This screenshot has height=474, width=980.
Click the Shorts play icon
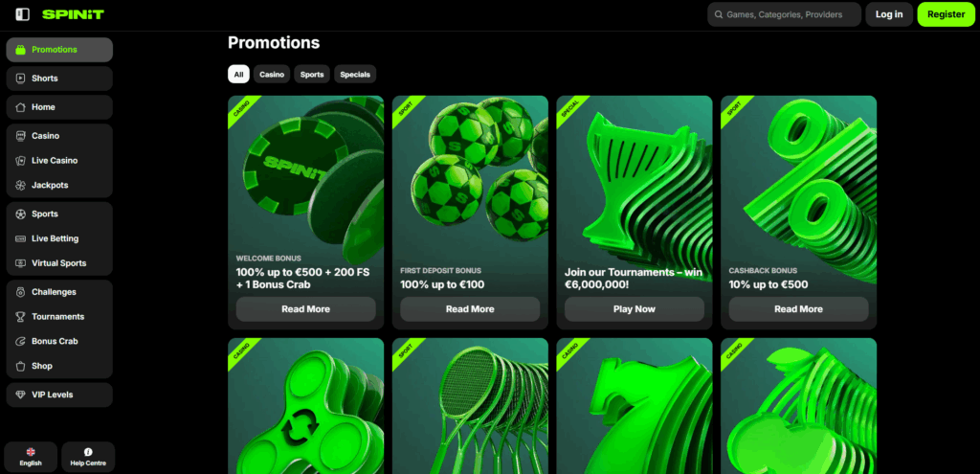(21, 79)
